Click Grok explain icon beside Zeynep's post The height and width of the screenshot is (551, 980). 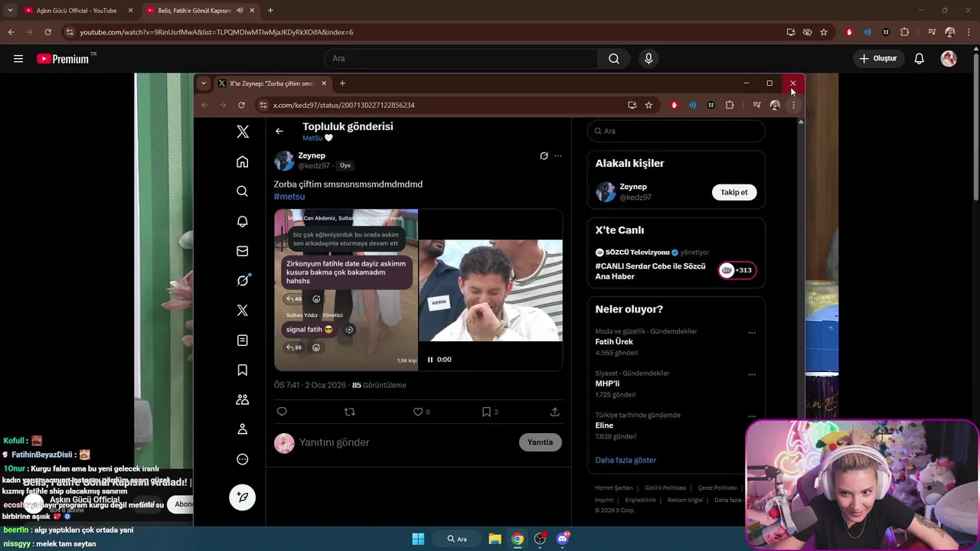(544, 156)
